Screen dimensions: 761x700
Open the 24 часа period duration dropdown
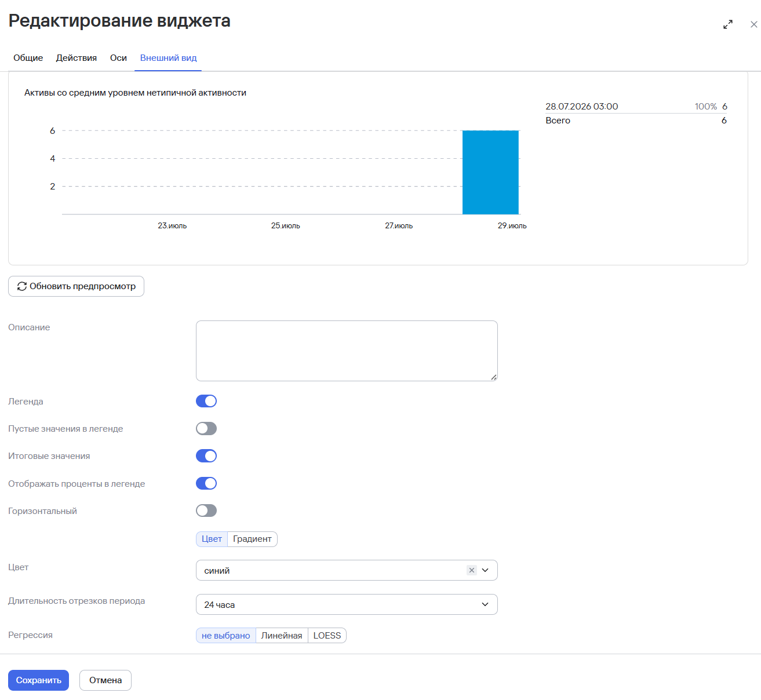(347, 604)
